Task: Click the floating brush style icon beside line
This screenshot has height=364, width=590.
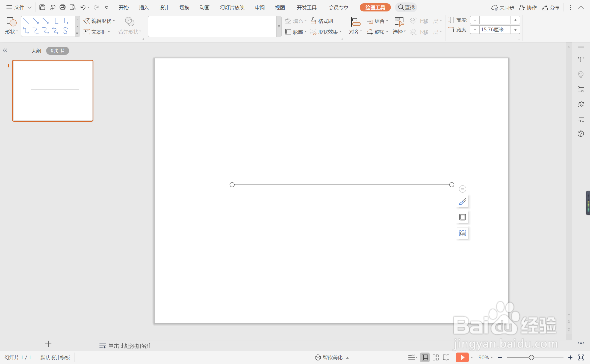Action: [462, 202]
